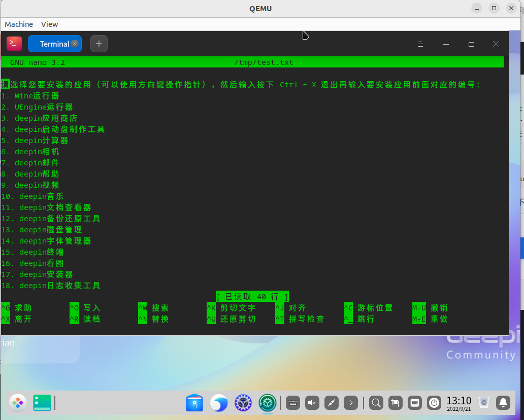The width and height of the screenshot is (524, 420).
Task: Click line '7. deepin邮件'
Action: [x=30, y=163]
